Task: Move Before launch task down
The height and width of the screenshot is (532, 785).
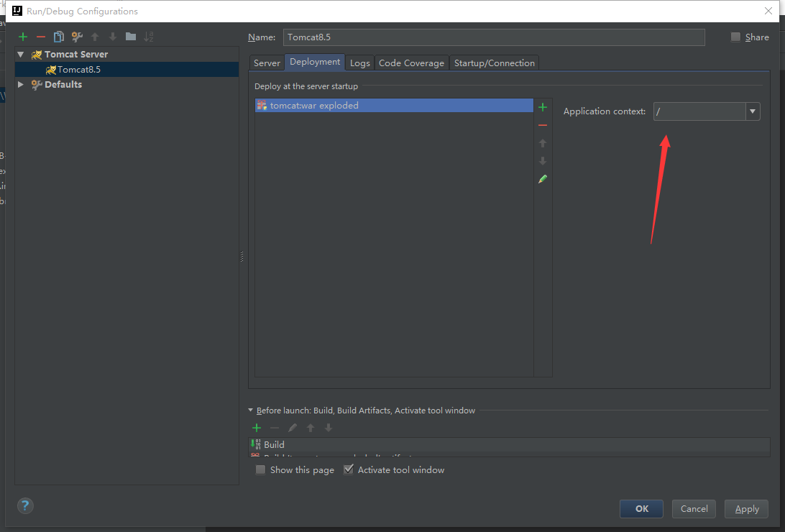Action: [329, 428]
